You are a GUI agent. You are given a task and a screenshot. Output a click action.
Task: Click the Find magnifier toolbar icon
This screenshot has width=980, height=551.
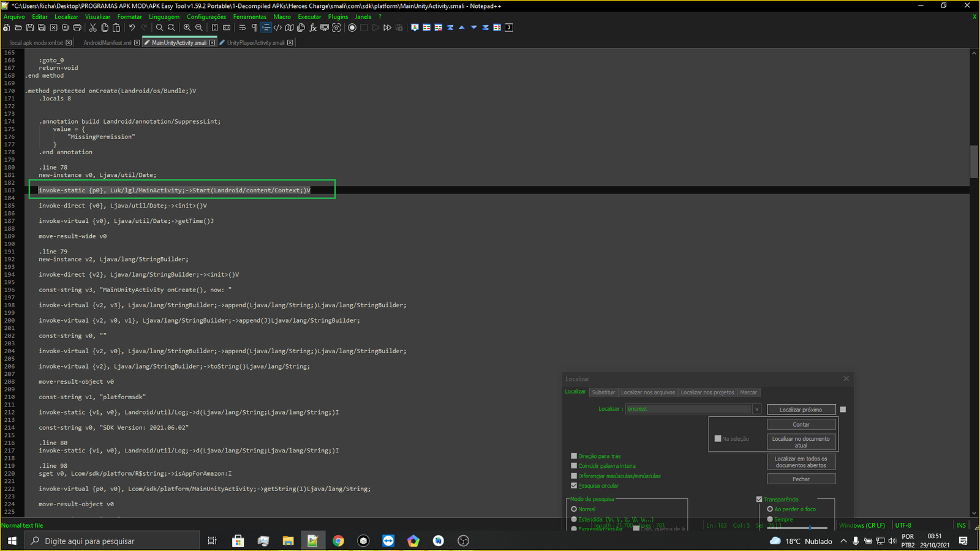[x=160, y=28]
